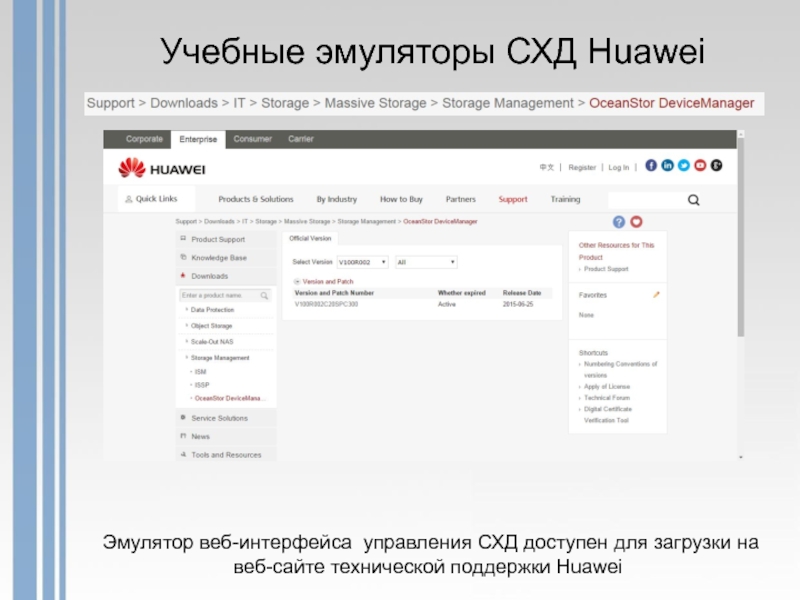The height and width of the screenshot is (600, 800).
Task: Open the V100R002C20SPC300 version link
Action: tap(325, 303)
